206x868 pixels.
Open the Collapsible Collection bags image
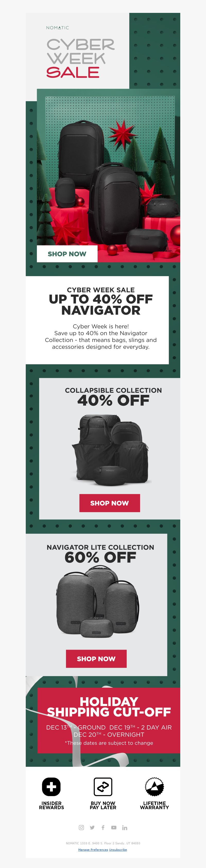pyautogui.click(x=110, y=449)
